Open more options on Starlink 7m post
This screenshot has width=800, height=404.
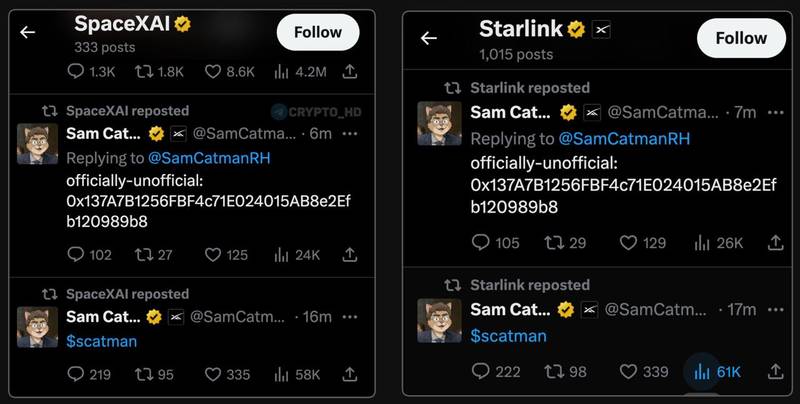tap(776, 112)
